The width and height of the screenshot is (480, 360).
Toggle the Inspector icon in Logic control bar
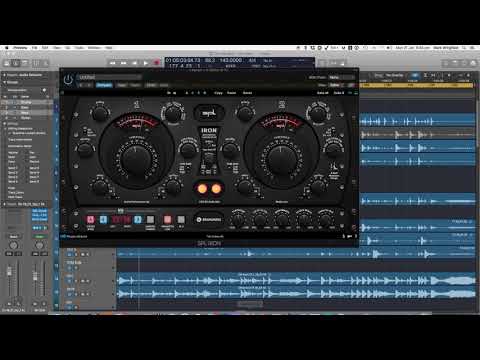point(16,63)
